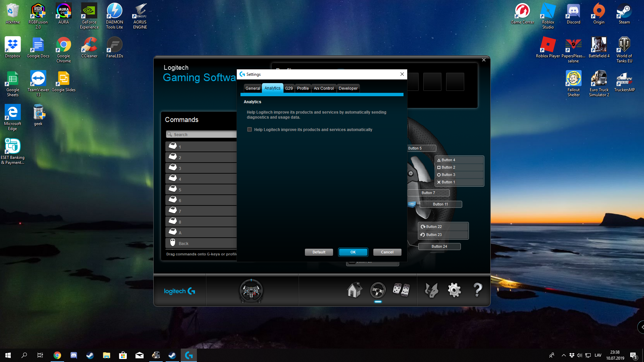Open FanaLEDs desktop shortcut

pos(114,47)
